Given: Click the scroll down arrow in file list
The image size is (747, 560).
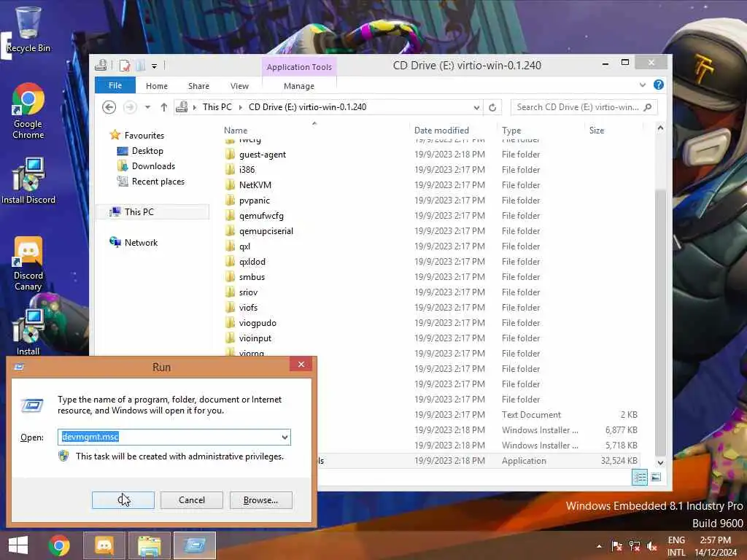Looking at the screenshot, I should pyautogui.click(x=660, y=462).
